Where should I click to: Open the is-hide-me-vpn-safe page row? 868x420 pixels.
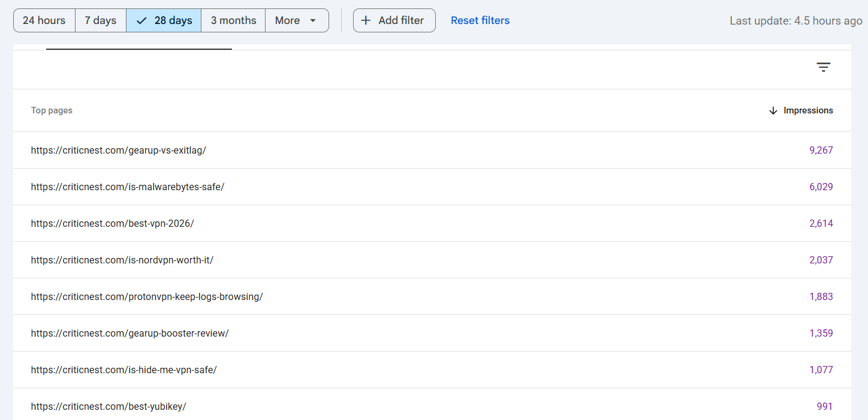(432, 370)
